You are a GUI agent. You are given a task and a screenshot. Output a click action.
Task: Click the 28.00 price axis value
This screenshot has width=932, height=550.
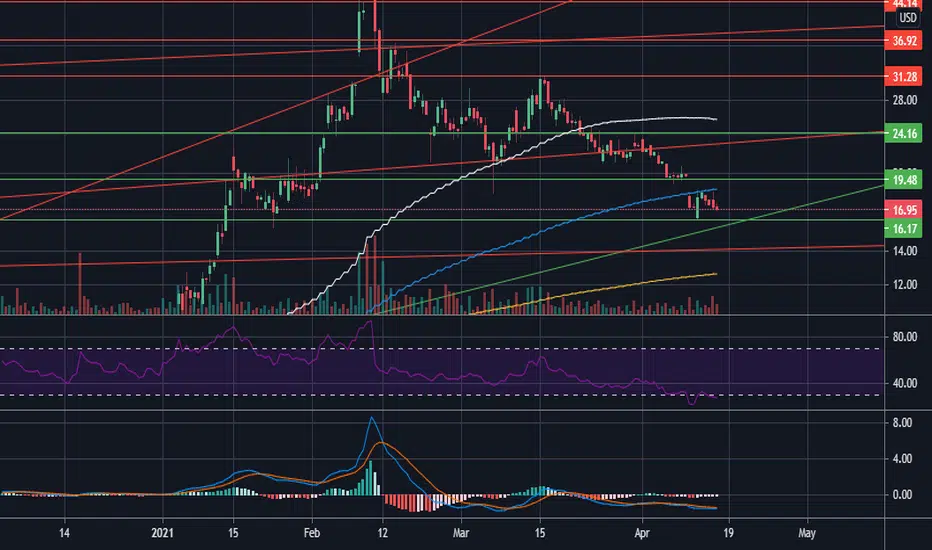(904, 100)
